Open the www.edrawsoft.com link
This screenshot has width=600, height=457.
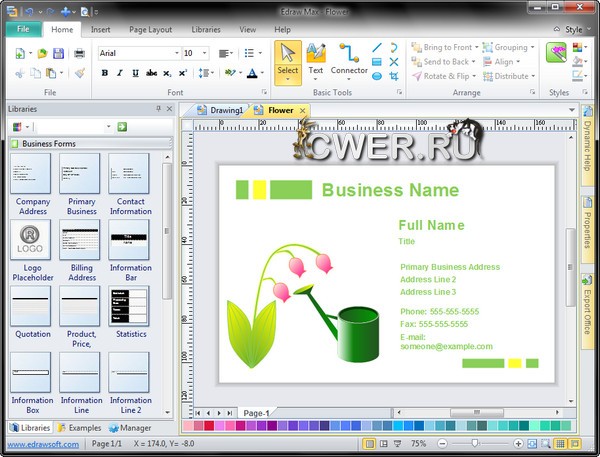point(42,443)
